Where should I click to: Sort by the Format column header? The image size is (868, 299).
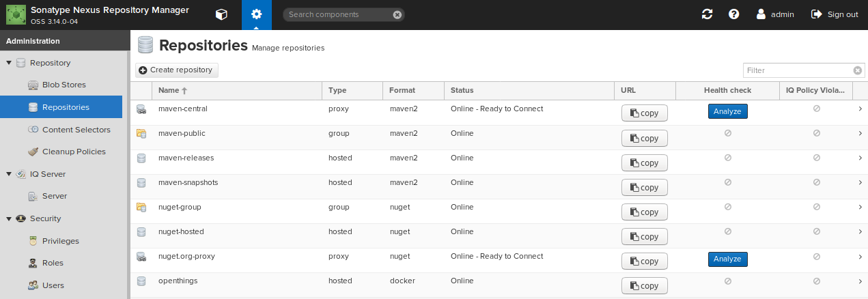(x=414, y=90)
